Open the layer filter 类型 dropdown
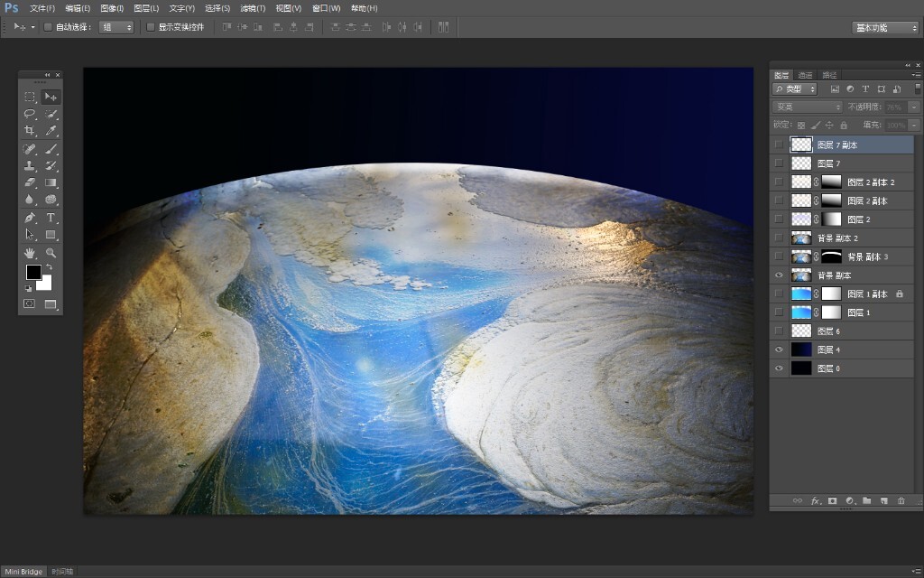Viewport: 924px width, 578px height. point(794,89)
